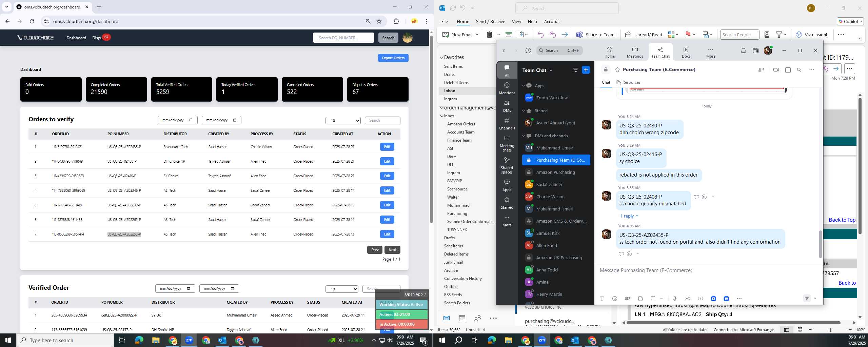Toggle Outlook Unread/ Read status
Screen dimensions: 868x347
point(643,35)
